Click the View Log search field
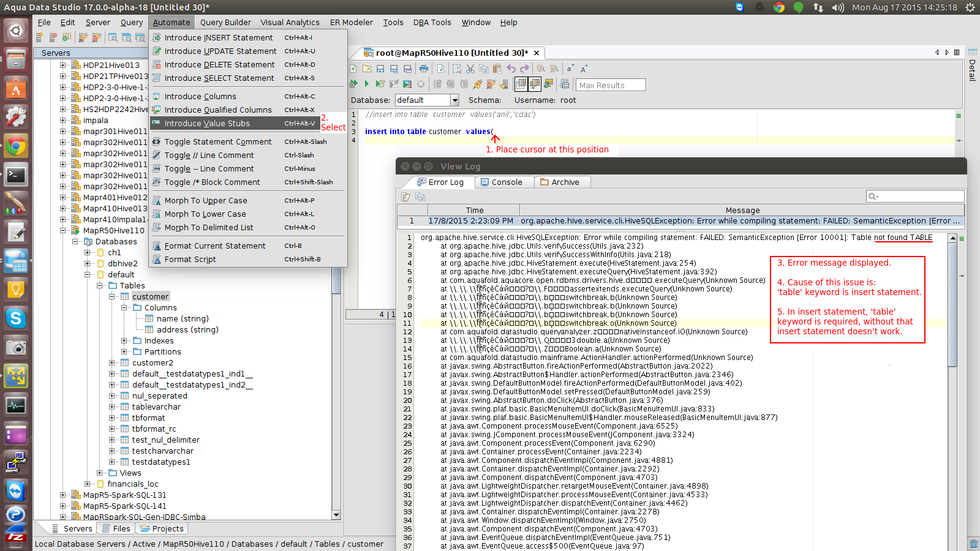Image resolution: width=980 pixels, height=551 pixels. (x=916, y=196)
